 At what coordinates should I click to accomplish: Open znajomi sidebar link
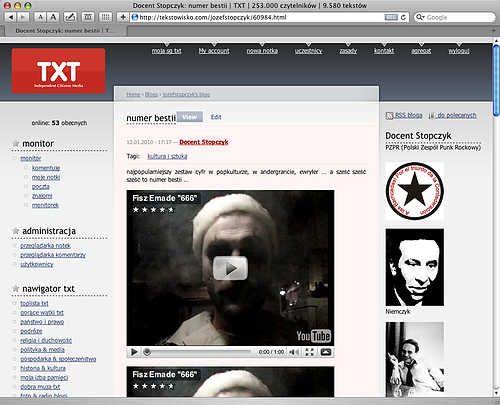pos(42,196)
